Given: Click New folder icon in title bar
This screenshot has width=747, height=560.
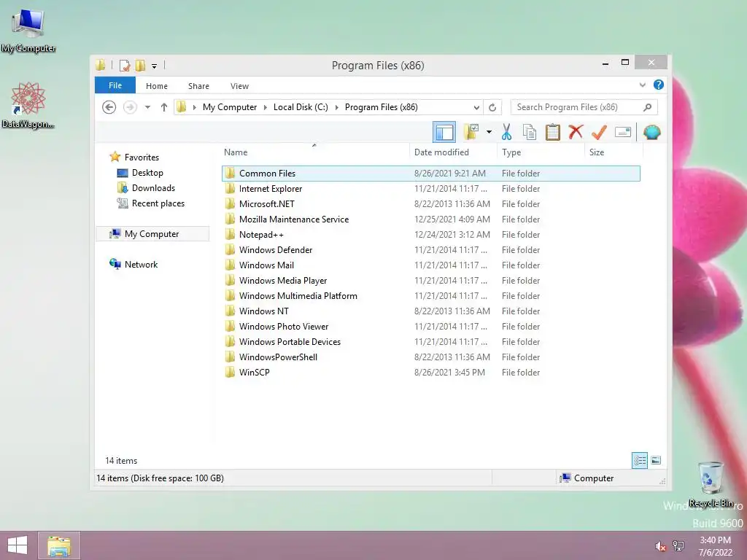Looking at the screenshot, I should point(140,65).
